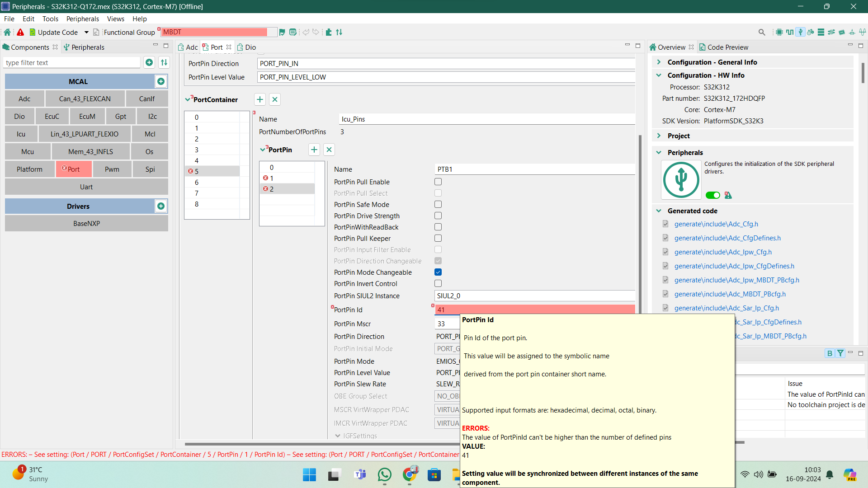Click the Home icon in the toolbar
Screen dimensions: 868x488
pos(7,32)
